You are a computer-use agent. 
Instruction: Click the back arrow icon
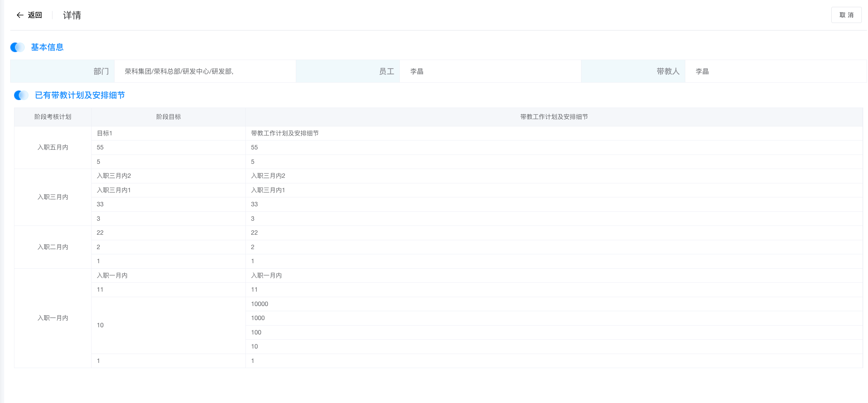[20, 15]
